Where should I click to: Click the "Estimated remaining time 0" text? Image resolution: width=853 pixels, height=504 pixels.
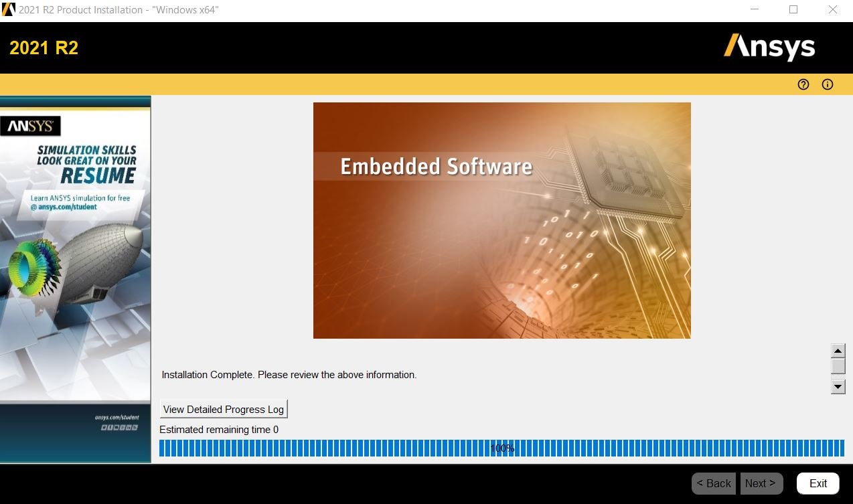[219, 430]
